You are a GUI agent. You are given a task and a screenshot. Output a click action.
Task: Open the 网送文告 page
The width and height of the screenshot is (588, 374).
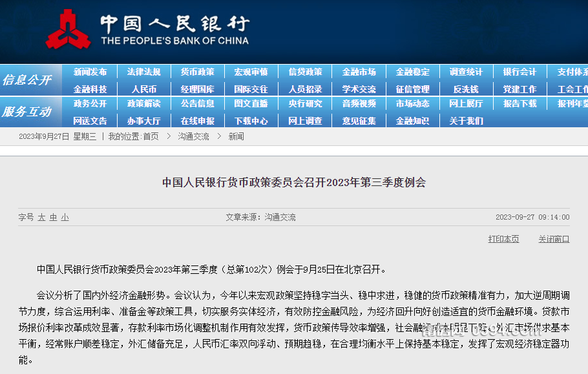point(90,121)
